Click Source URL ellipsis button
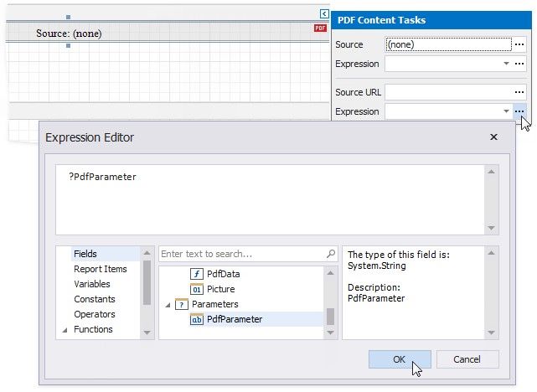 [x=519, y=92]
